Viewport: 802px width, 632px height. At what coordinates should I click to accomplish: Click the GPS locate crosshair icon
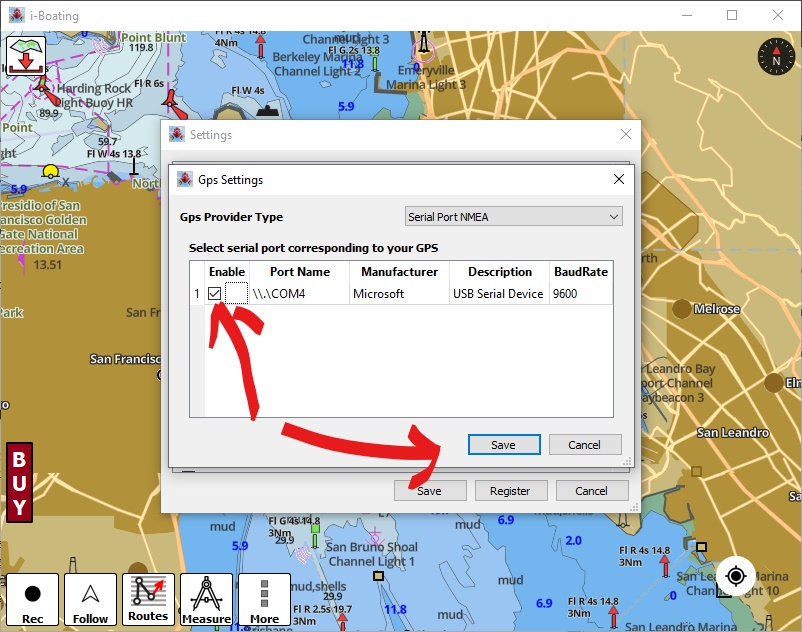tap(735, 577)
